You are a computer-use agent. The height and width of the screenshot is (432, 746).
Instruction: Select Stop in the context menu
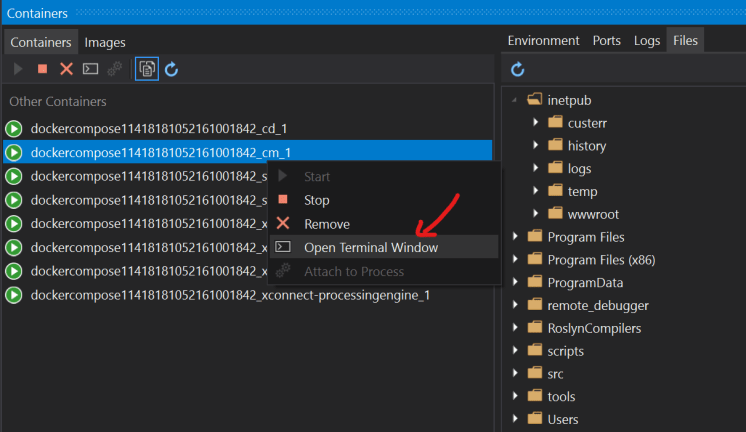316,200
